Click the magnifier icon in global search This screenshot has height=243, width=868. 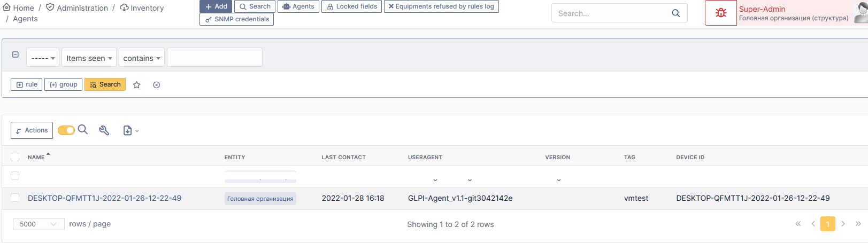click(676, 13)
